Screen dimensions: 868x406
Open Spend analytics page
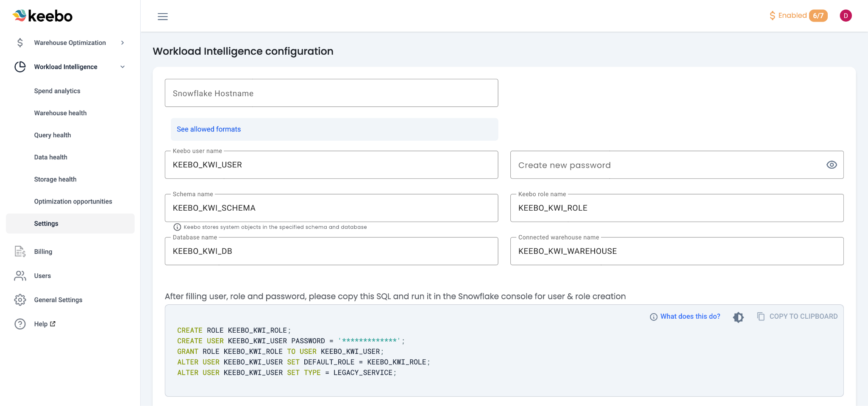(x=57, y=91)
